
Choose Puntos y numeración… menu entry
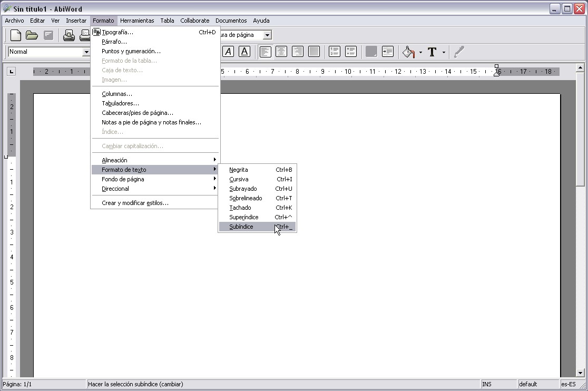[x=155, y=51]
